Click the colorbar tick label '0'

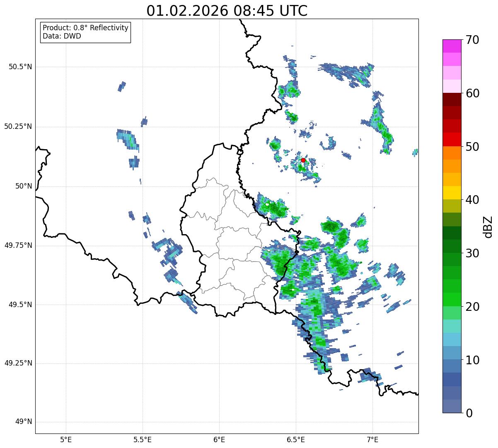pos(469,413)
